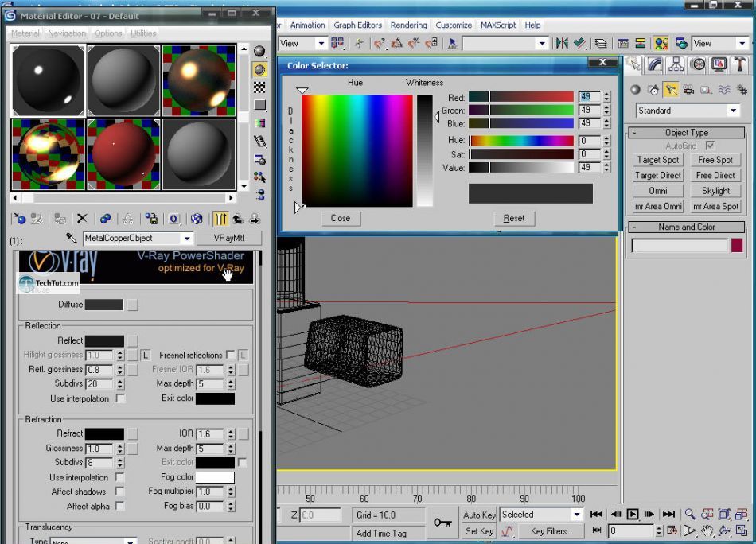
Task: Click the Go to Parent icon
Action: point(238,220)
